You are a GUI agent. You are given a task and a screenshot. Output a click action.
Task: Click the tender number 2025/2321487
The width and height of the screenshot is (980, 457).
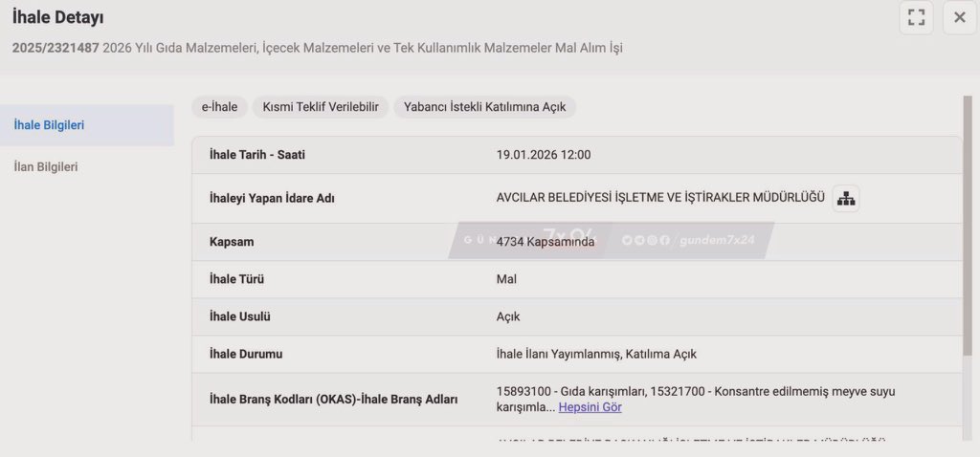pos(56,48)
